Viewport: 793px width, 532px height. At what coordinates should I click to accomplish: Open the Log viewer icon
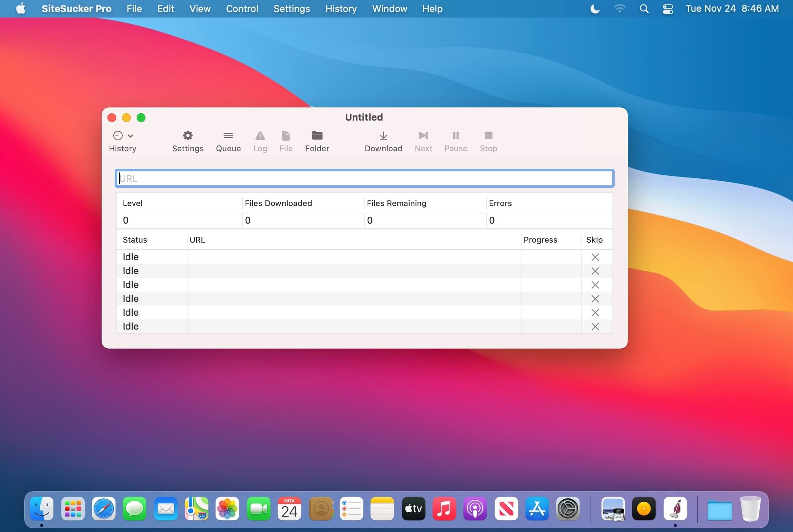(259, 141)
